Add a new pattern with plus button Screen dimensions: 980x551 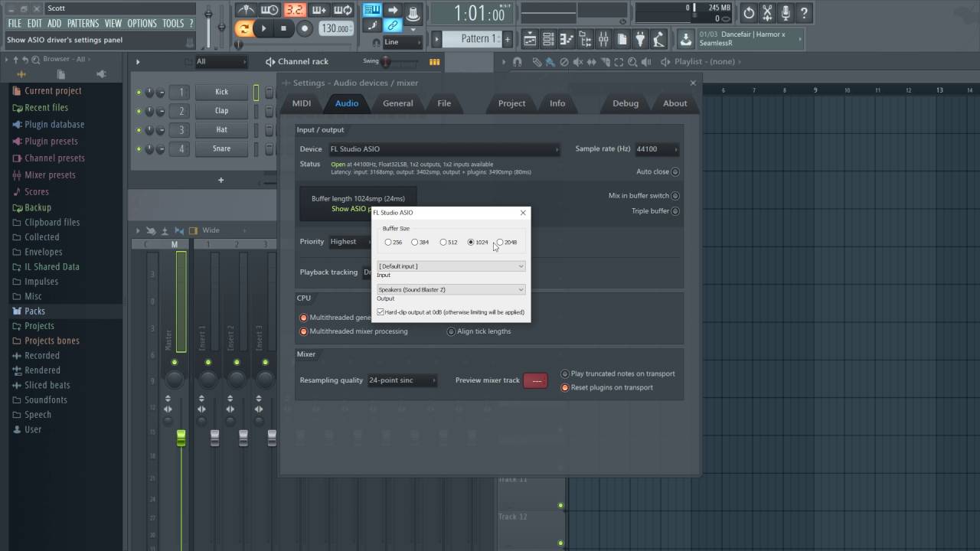point(507,39)
